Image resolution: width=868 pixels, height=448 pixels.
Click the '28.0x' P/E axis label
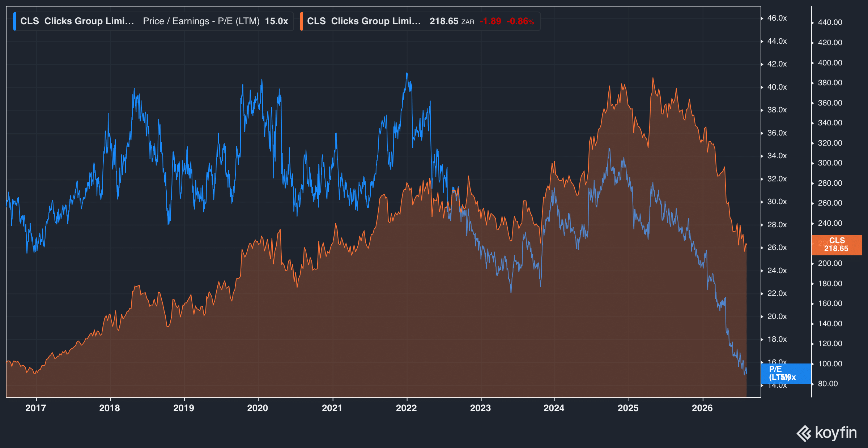tap(777, 225)
